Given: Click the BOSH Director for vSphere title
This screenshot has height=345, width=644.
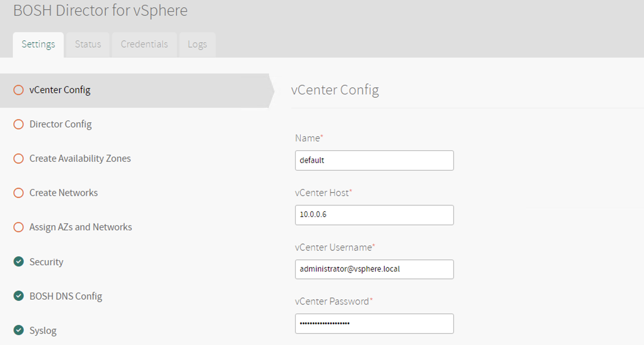Looking at the screenshot, I should click(x=101, y=10).
